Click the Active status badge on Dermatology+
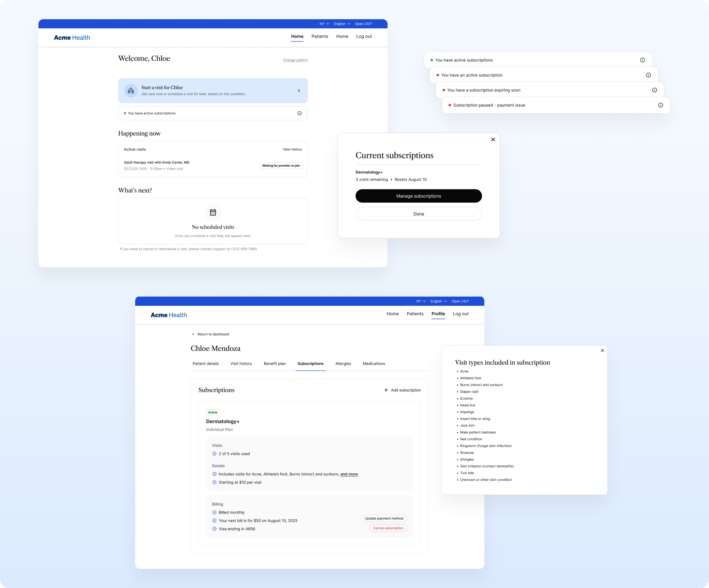The height and width of the screenshot is (588, 709). pos(212,412)
